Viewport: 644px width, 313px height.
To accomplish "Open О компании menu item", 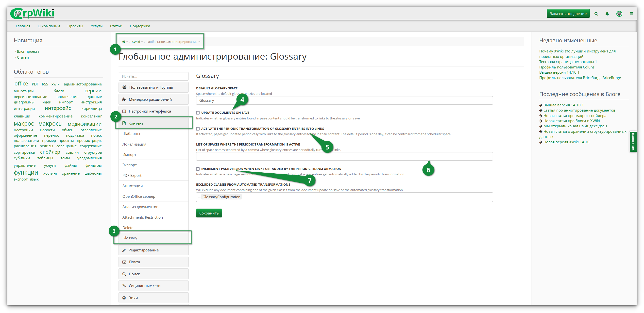I will pos(49,26).
